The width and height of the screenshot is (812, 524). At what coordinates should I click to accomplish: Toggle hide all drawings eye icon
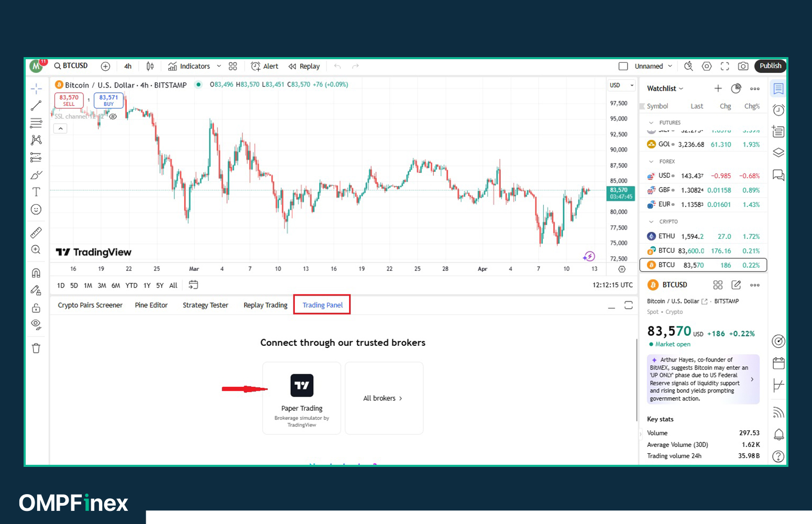coord(36,324)
